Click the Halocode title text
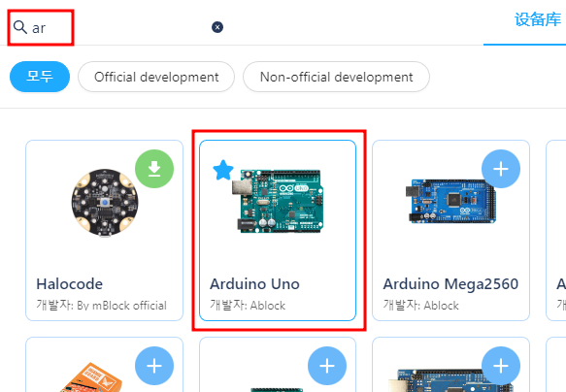 click(x=69, y=284)
